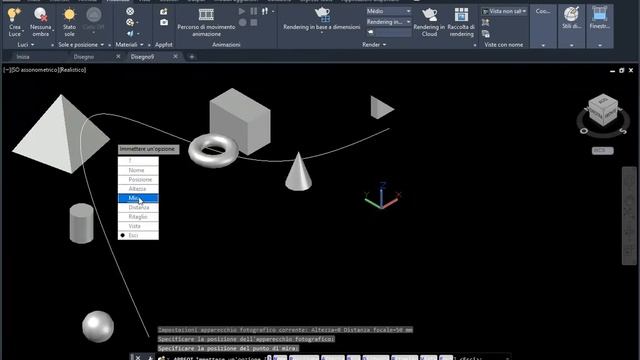Click the Crea Luce lightbulb icon
Screen dimensions: 640x360
tap(14, 15)
